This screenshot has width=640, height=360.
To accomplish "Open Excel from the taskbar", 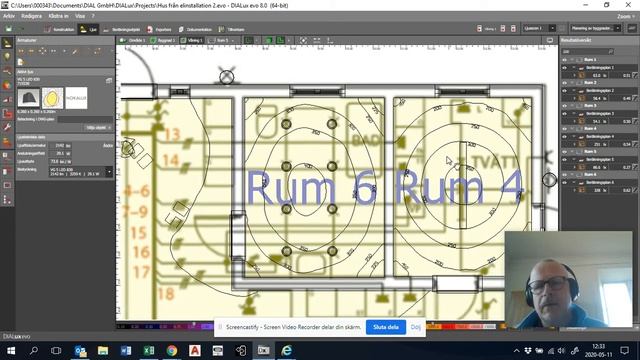I will click(x=149, y=351).
